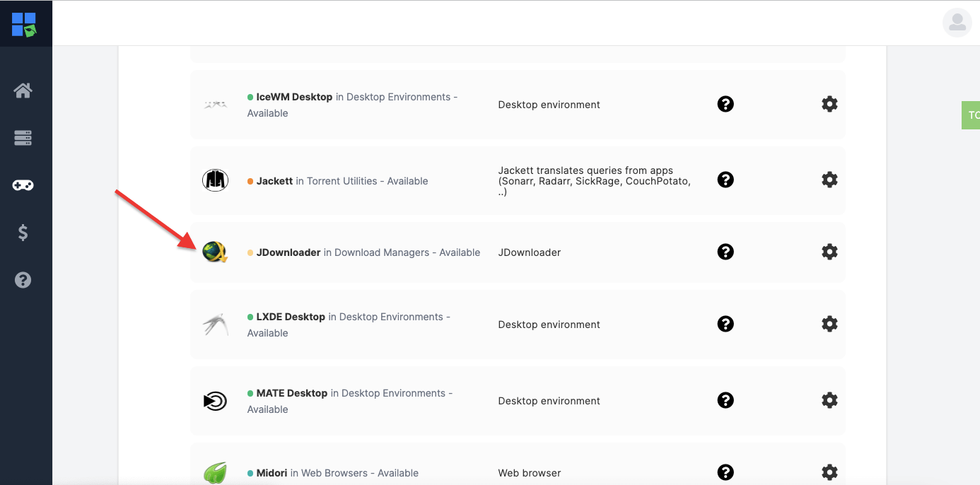
Task: Open Jackett's help question mark
Action: (x=725, y=180)
